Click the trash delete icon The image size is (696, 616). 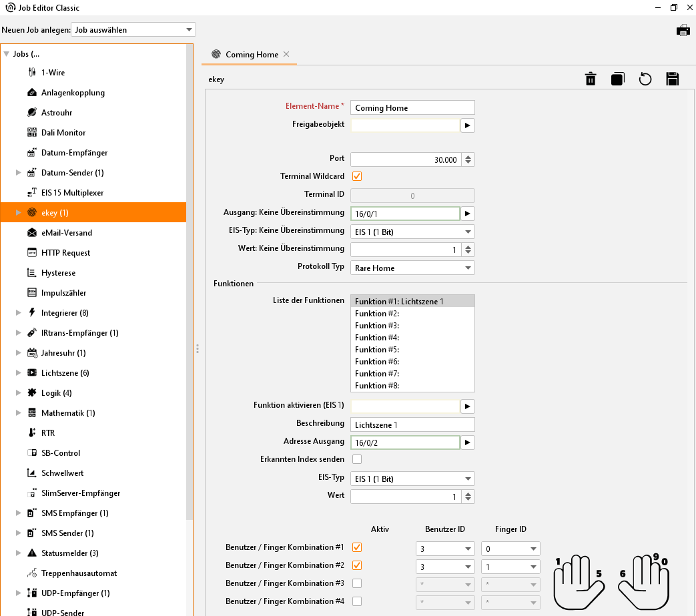[591, 79]
